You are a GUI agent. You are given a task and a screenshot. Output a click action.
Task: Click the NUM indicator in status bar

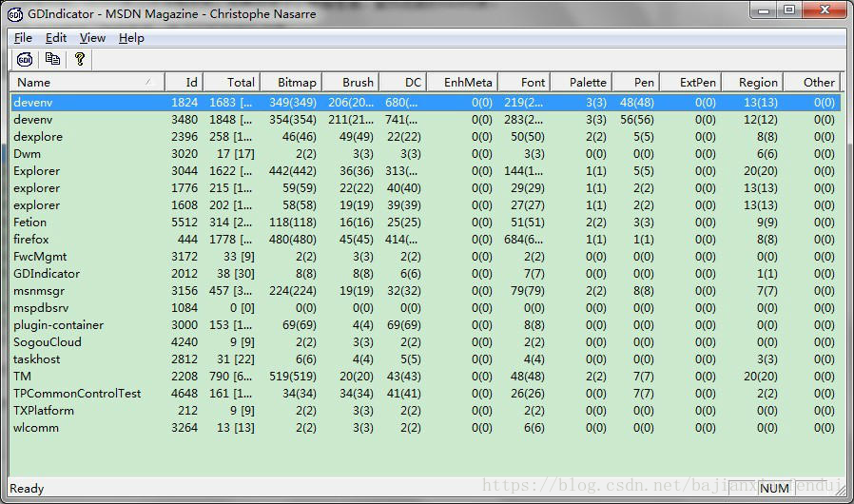point(774,488)
